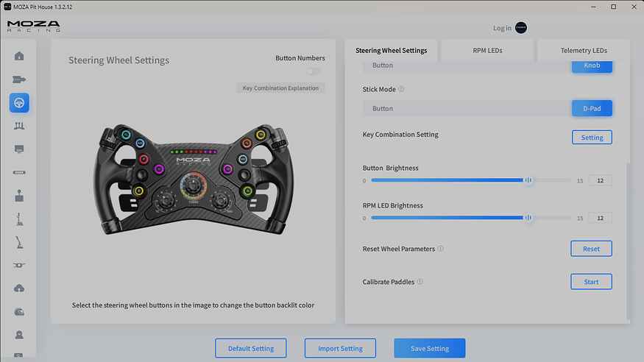The image size is (644, 362).
Task: Select the yellow button on wheel's upper right
Action: coord(261,135)
